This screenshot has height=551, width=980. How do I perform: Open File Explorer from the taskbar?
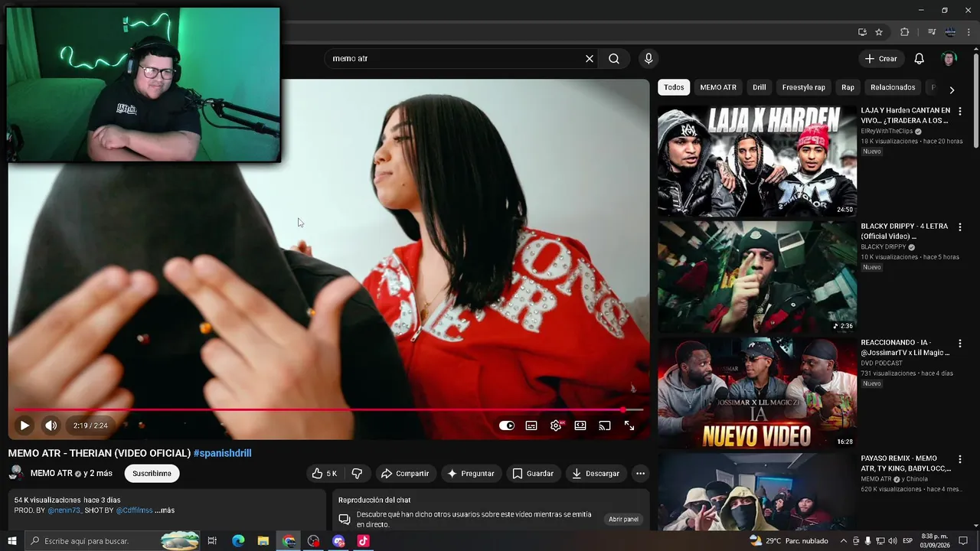pos(263,541)
